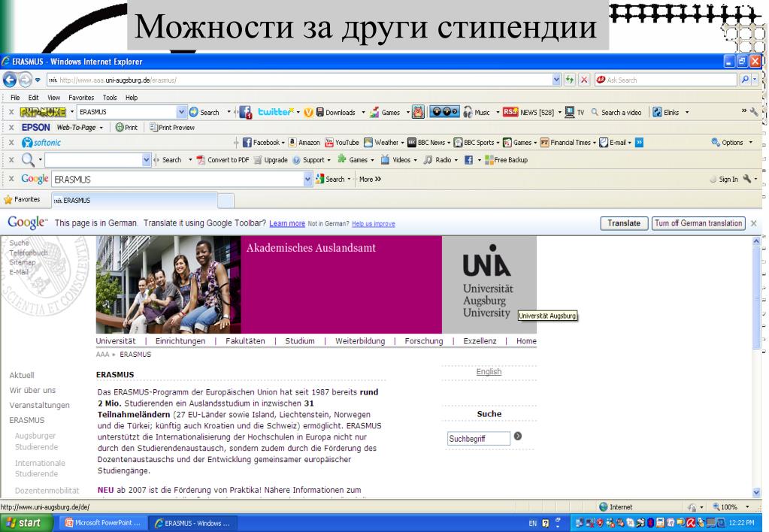
Task: Click the softonic logo button
Action: click(41, 142)
